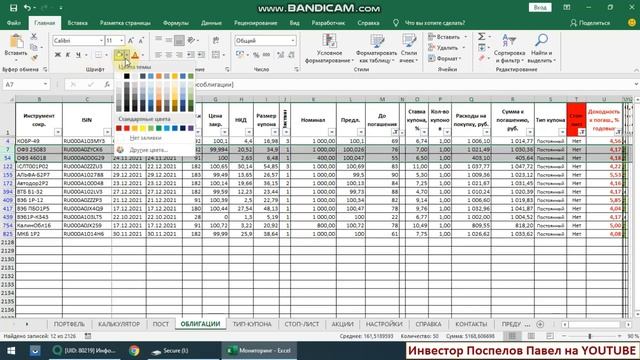Viewport: 640px width, 360px height.
Task: Adjust the zoom slider in the status bar
Action: [x=589, y=336]
